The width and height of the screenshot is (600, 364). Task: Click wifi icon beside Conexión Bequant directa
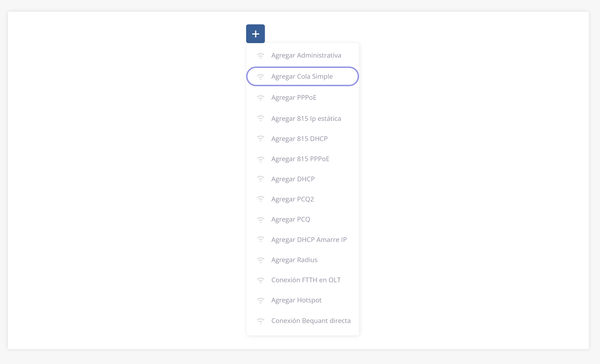click(x=260, y=321)
